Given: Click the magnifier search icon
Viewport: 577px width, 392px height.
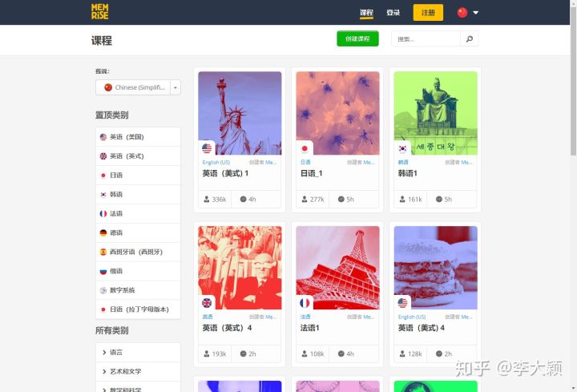Looking at the screenshot, I should (469, 38).
